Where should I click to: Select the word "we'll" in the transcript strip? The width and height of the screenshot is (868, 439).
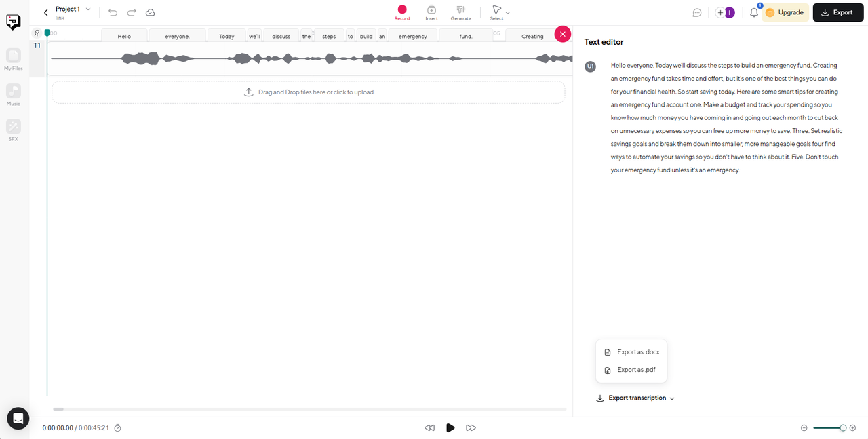pos(254,36)
